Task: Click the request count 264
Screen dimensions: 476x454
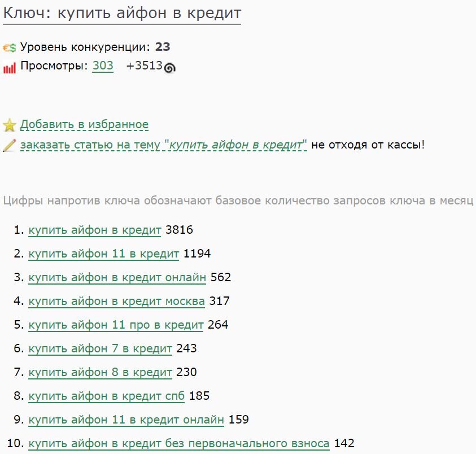Action: point(218,325)
